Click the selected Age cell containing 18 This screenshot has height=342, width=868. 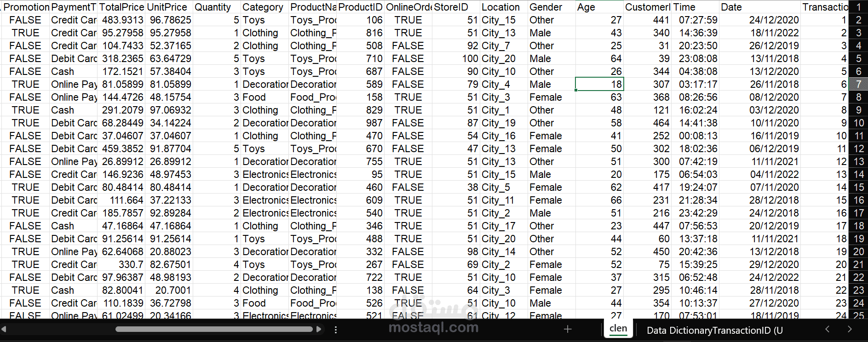[599, 85]
